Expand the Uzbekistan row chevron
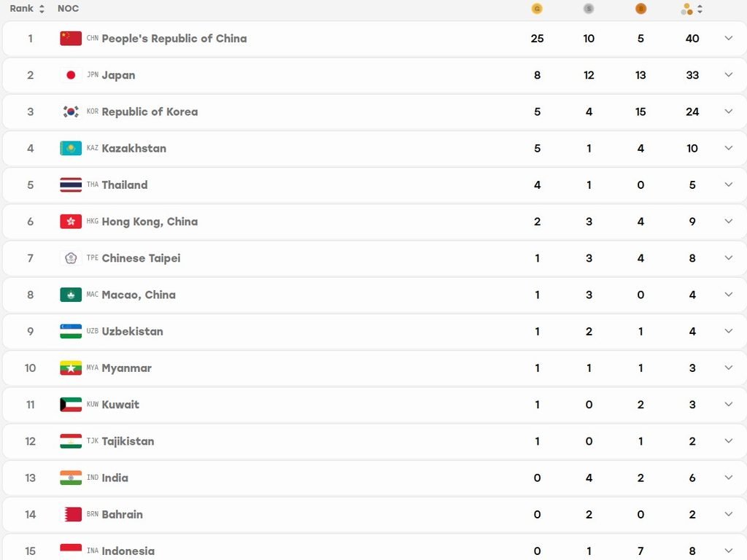 tap(729, 331)
